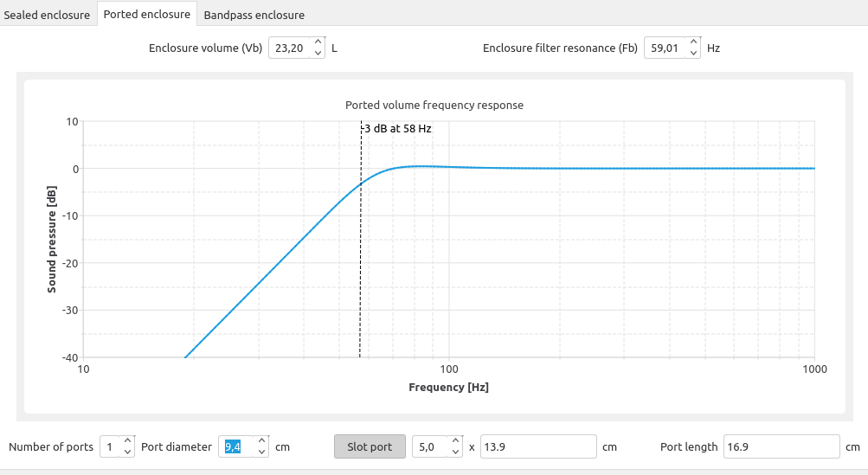Click the Port length field showing 16.9
The width and height of the screenshot is (868, 475).
click(781, 446)
